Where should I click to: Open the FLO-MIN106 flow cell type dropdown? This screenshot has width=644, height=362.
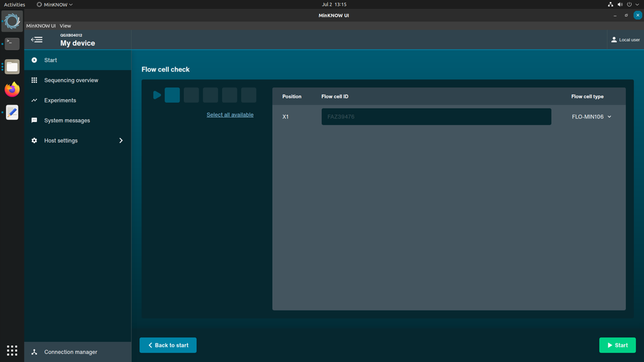click(x=591, y=117)
